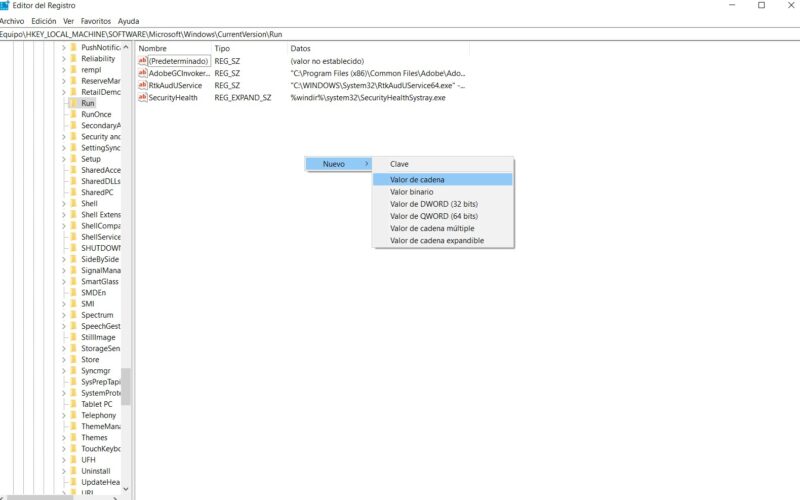Click the folder icon next to Spectrum
800x500 pixels.
[73, 315]
